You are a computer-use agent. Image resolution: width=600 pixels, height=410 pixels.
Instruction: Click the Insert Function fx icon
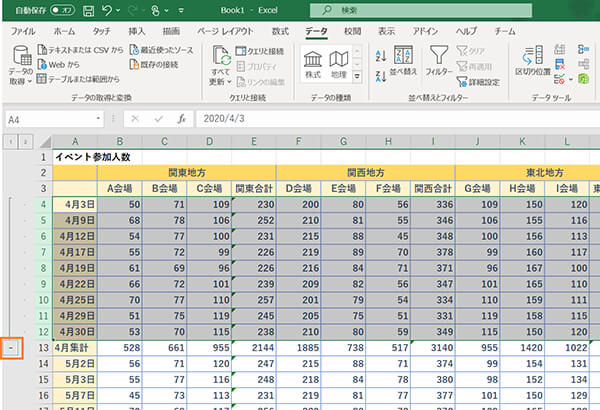[182, 119]
